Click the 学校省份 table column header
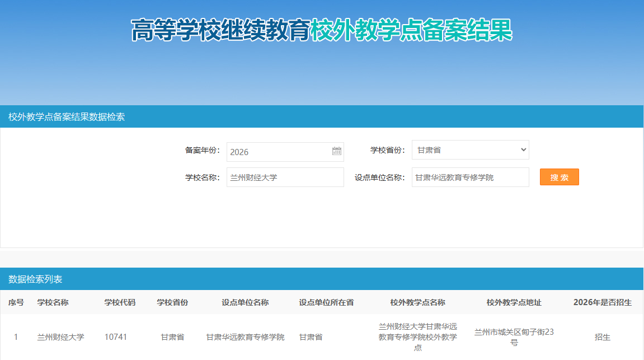This screenshot has width=644, height=360. [x=172, y=302]
